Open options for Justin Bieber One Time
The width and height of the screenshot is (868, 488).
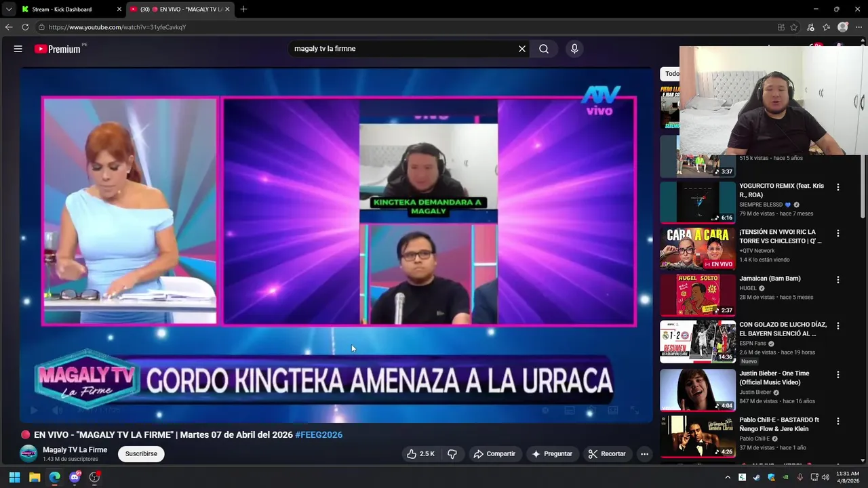837,374
